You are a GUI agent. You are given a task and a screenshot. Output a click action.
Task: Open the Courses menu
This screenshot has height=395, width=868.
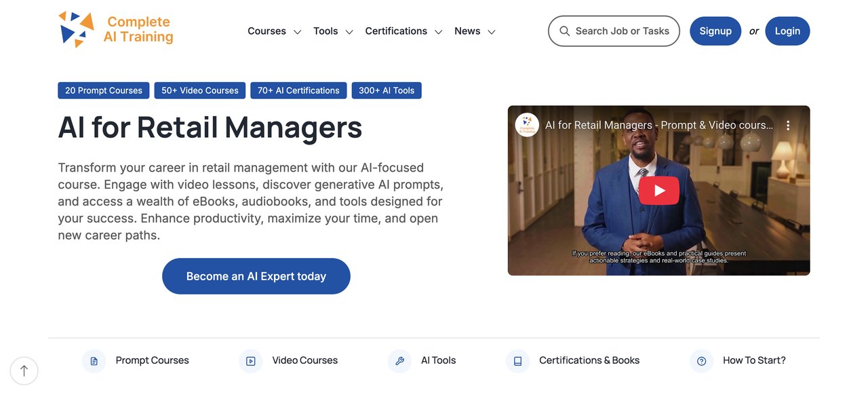[x=267, y=31]
